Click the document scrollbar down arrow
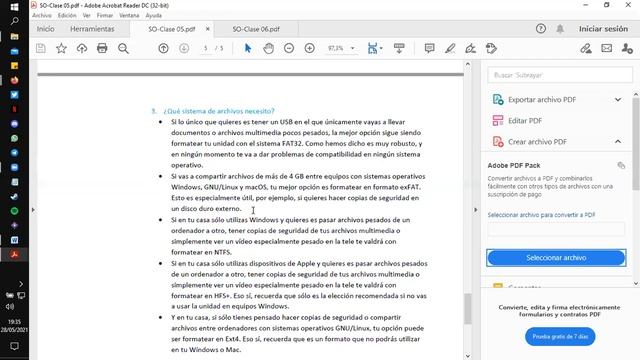 (468, 356)
